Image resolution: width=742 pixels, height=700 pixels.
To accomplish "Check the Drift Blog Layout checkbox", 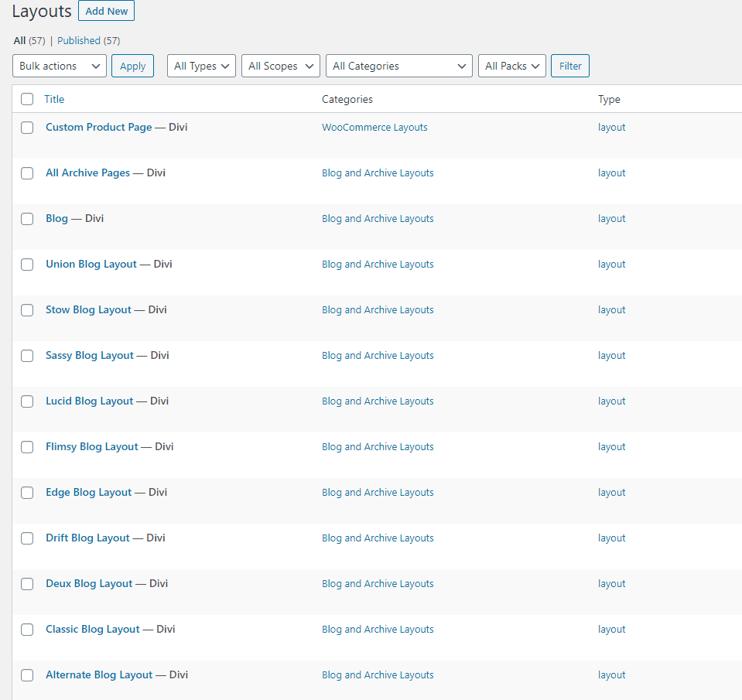I will point(27,538).
